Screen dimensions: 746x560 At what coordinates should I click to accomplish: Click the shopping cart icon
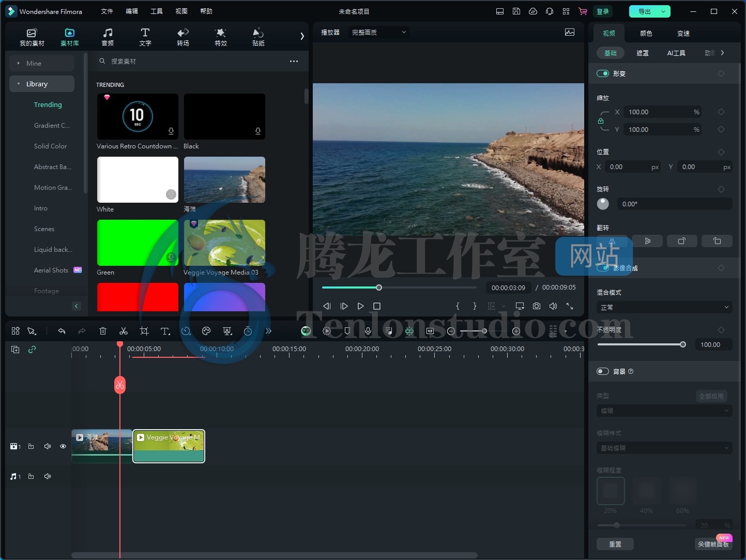coord(583,11)
